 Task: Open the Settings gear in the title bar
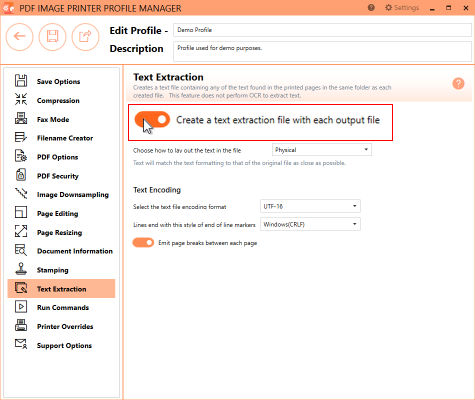pyautogui.click(x=402, y=8)
